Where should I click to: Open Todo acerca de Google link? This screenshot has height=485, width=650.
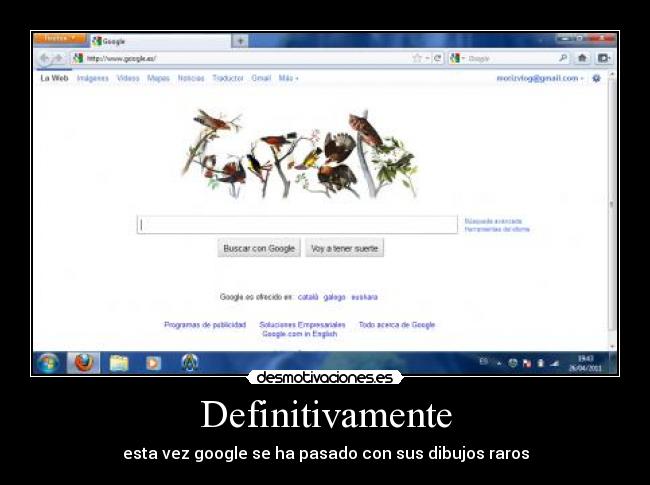(x=397, y=325)
